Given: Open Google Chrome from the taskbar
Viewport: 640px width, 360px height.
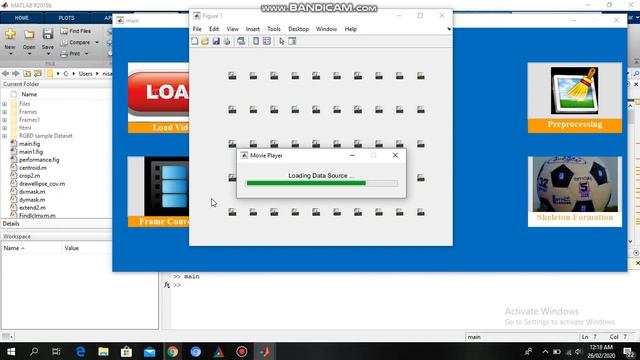Looking at the screenshot, I should (x=173, y=351).
